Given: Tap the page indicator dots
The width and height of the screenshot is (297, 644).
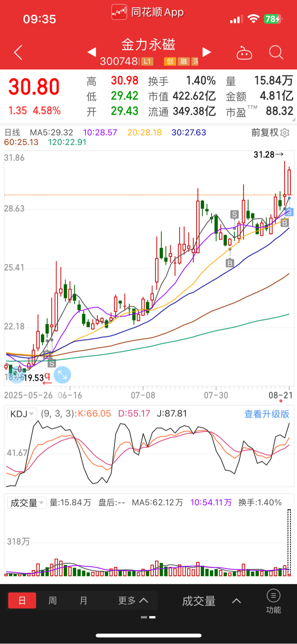Looking at the screenshot, I should point(148,617).
